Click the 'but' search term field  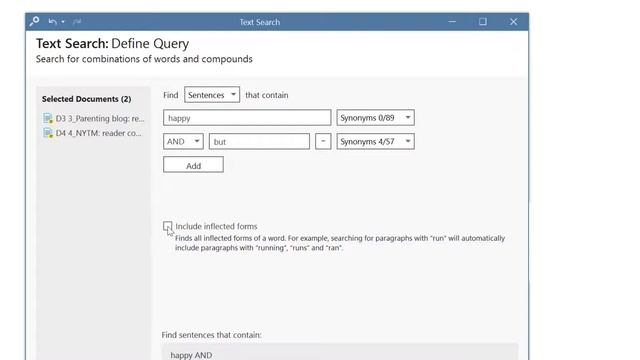259,142
